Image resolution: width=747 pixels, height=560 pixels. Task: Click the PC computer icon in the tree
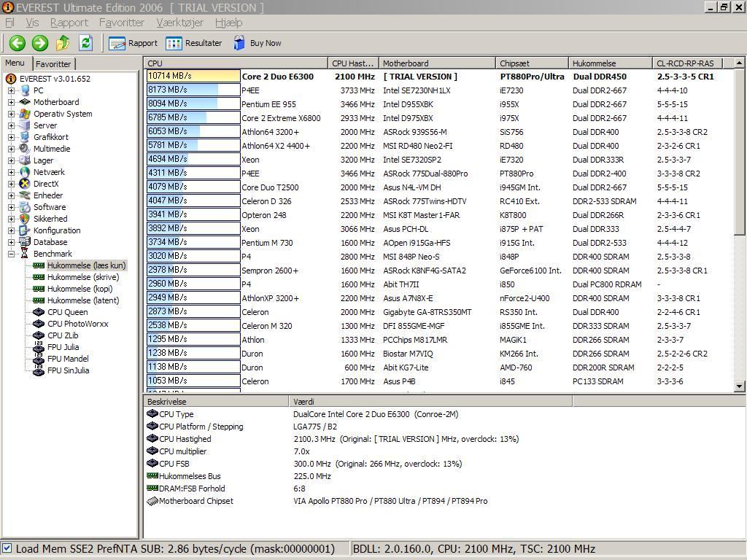[25, 90]
